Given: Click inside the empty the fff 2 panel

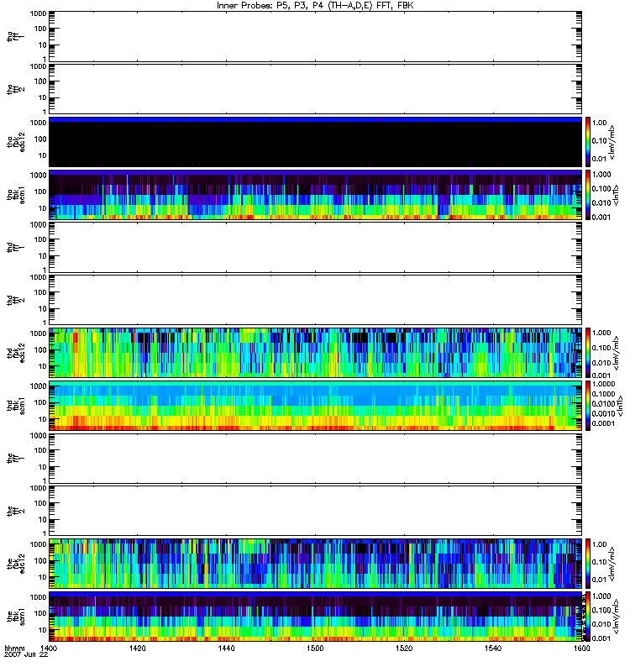Looking at the screenshot, I should (x=316, y=511).
